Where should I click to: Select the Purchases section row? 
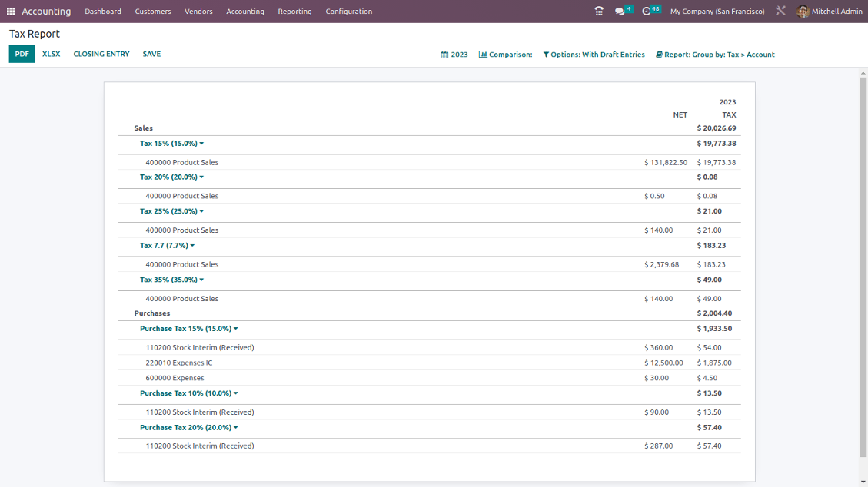click(x=429, y=313)
